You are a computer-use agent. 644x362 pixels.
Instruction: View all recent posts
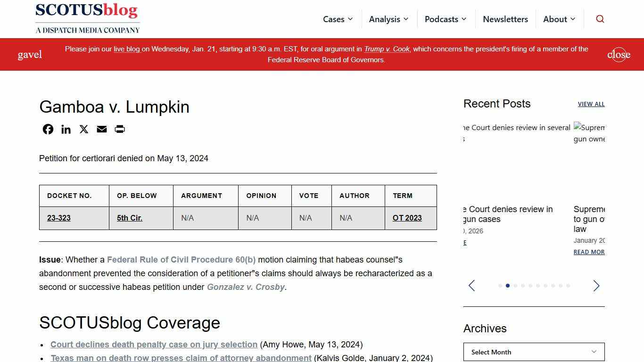pyautogui.click(x=591, y=104)
